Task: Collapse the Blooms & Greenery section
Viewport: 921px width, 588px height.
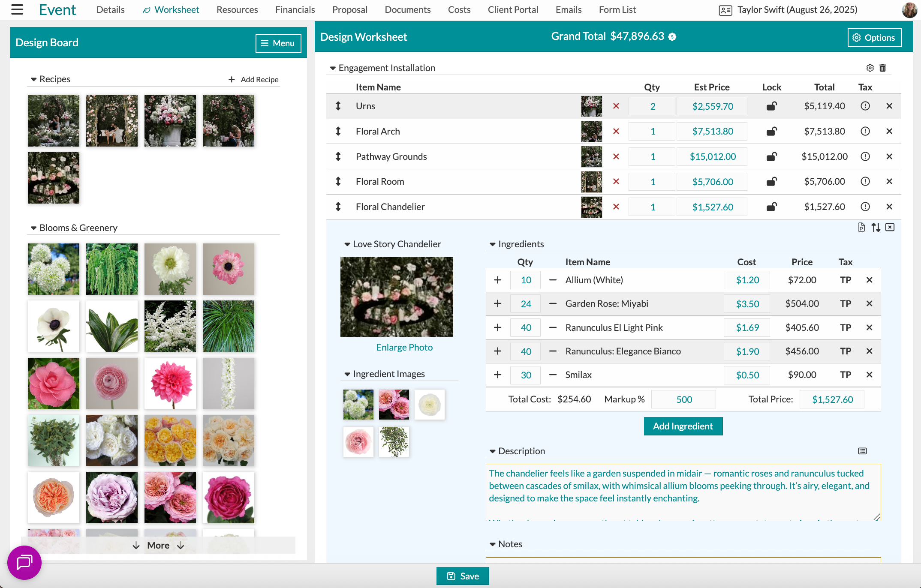Action: point(33,228)
